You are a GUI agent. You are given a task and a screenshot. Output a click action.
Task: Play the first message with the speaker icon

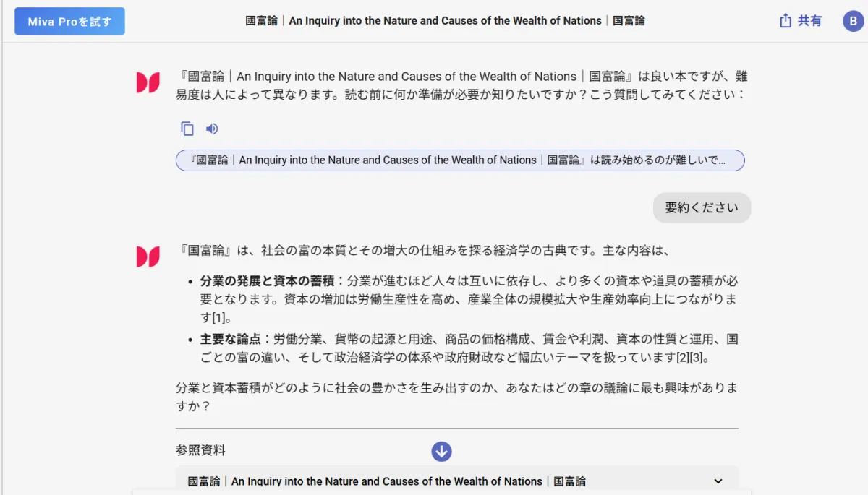(x=212, y=129)
